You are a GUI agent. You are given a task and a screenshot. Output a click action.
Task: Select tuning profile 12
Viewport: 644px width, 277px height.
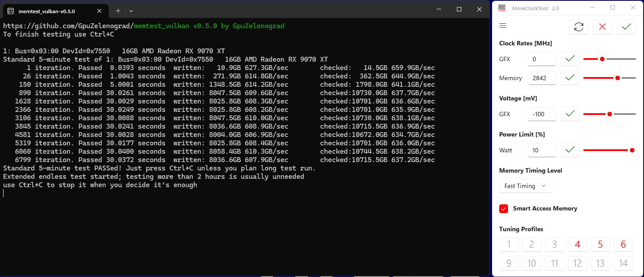[578, 263]
